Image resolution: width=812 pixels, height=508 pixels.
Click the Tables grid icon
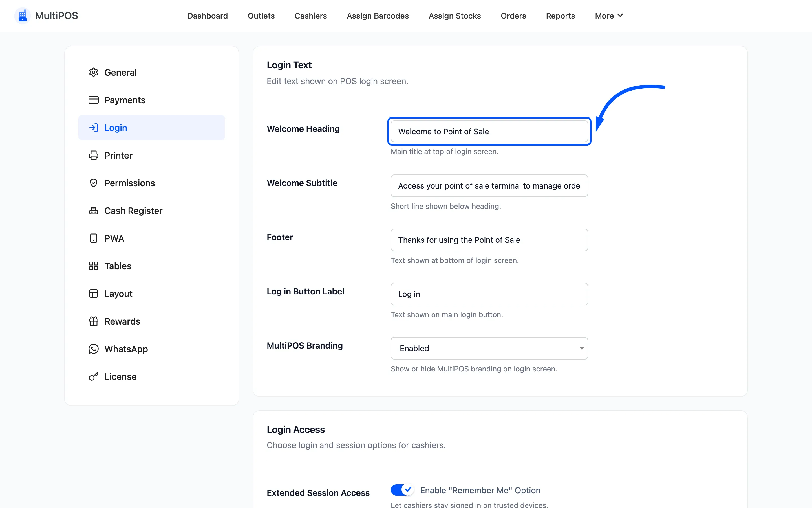click(x=93, y=266)
